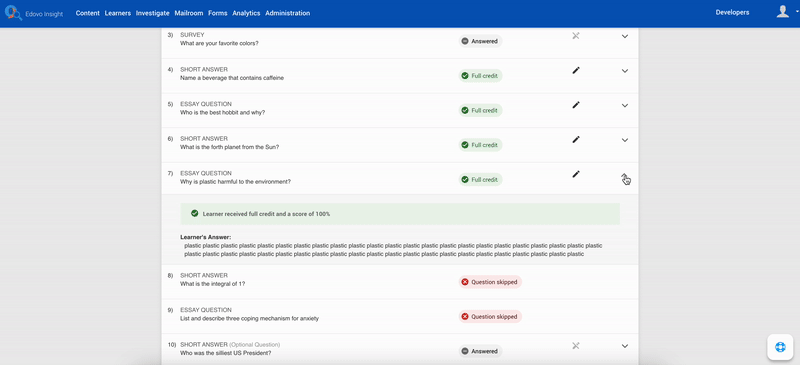Open the user profile avatar menu
The image size is (800, 365).
coord(785,12)
